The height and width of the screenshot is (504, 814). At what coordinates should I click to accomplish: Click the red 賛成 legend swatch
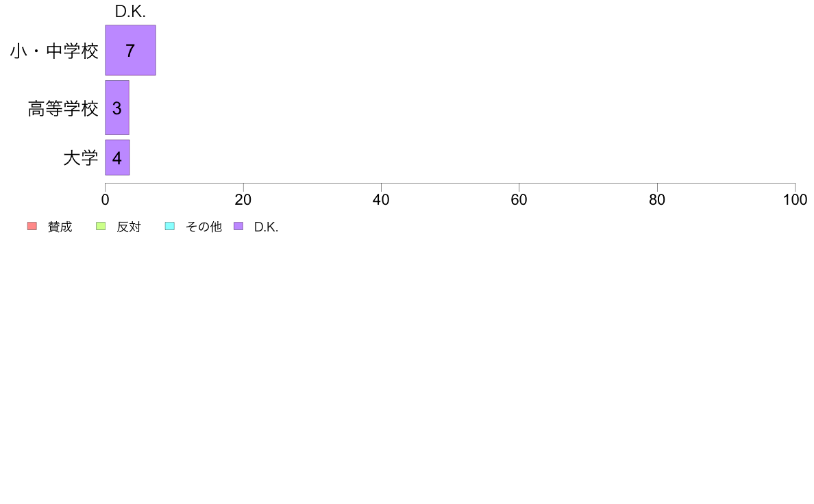tap(32, 226)
